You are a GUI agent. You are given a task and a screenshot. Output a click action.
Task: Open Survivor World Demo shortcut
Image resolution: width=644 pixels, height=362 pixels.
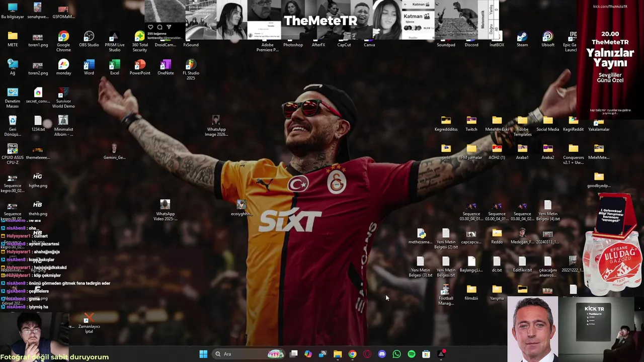63,98
